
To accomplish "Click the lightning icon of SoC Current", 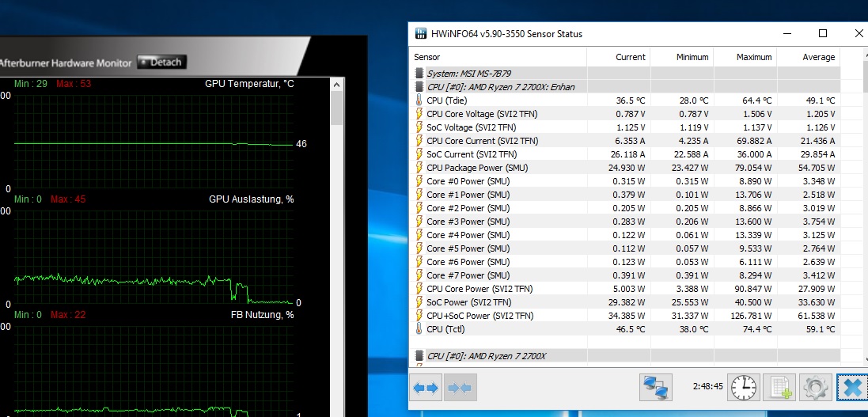I will pos(419,154).
